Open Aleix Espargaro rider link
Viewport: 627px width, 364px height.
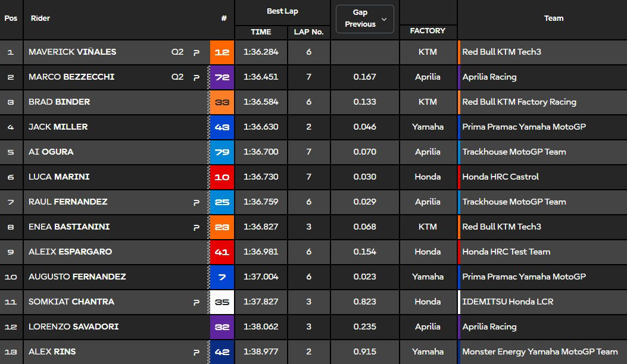coord(70,252)
